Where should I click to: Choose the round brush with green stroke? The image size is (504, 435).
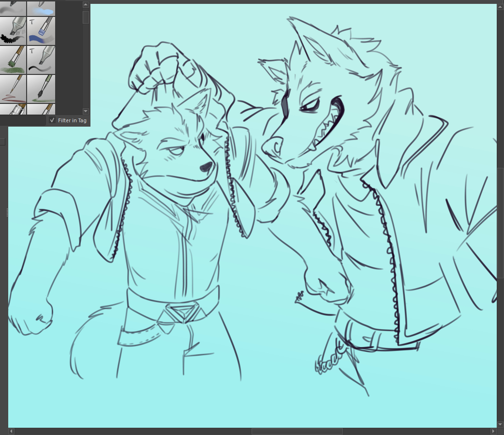click(x=41, y=88)
